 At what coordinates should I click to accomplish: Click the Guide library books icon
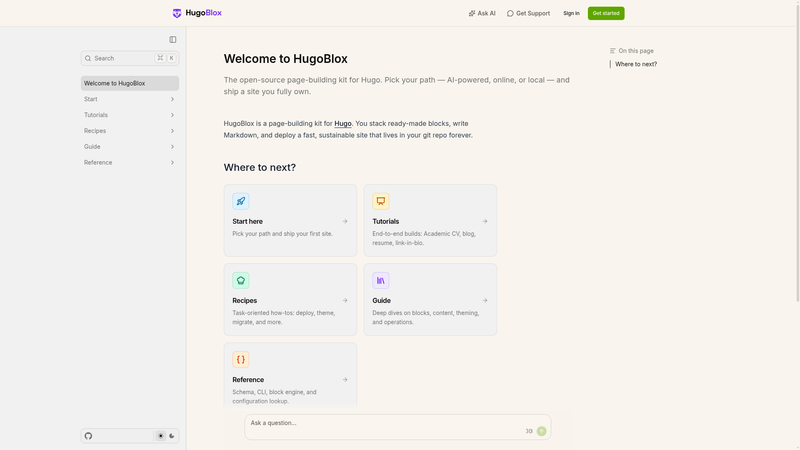(381, 280)
